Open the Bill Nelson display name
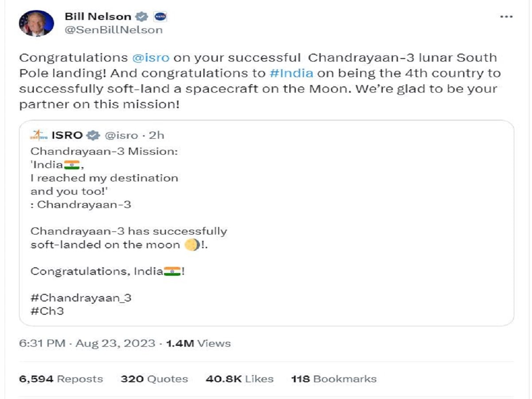The height and width of the screenshot is (399, 532). 98,17
